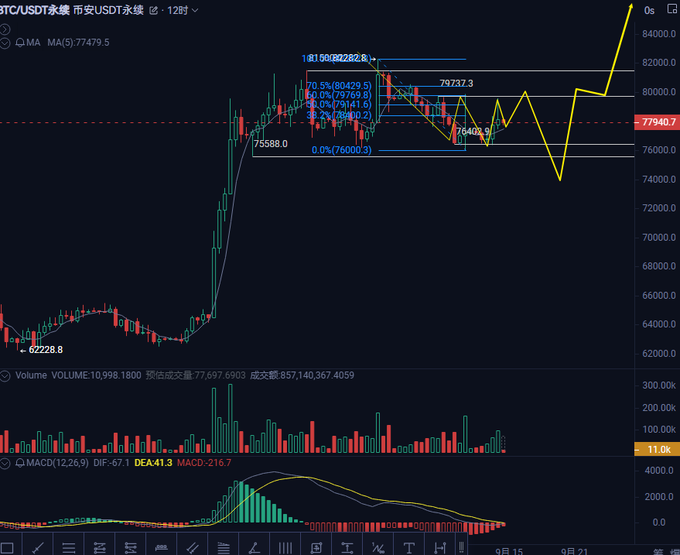Select the horizontal date range tool
The image size is (680, 555).
[440, 548]
